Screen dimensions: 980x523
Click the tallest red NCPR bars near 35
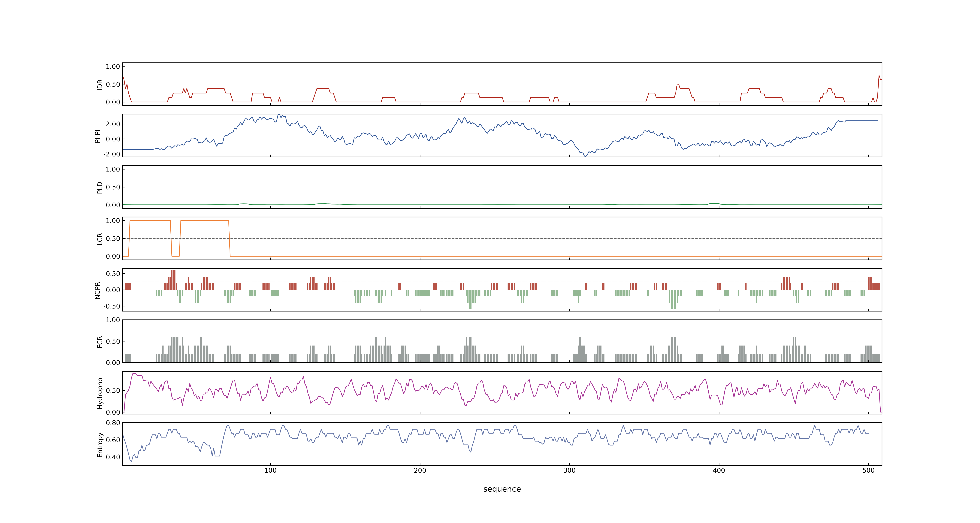173,280
